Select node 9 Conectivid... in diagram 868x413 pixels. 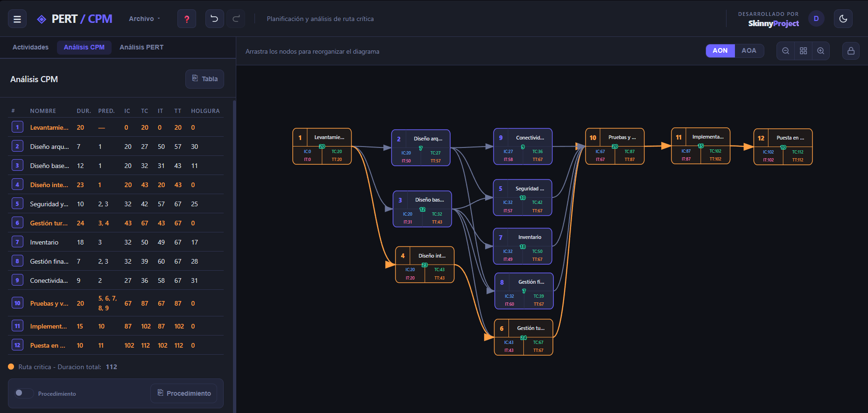(x=523, y=147)
